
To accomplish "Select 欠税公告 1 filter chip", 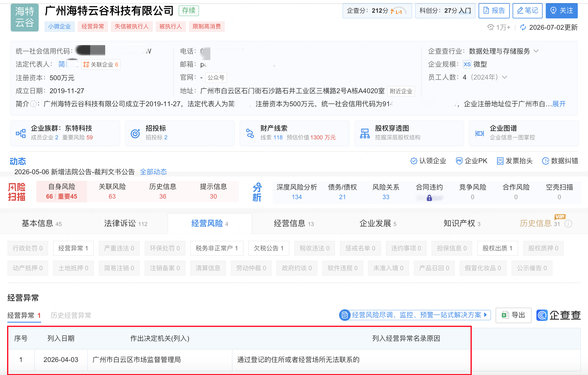I will tap(268, 248).
